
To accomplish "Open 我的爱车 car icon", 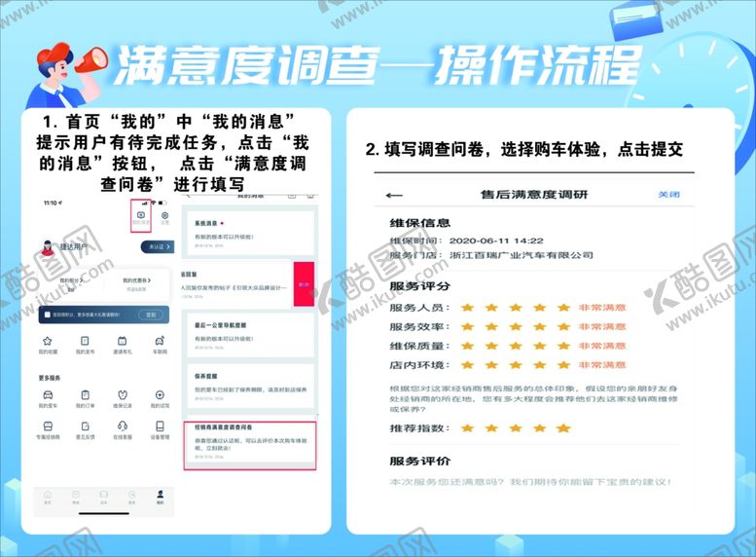I will pyautogui.click(x=48, y=394).
